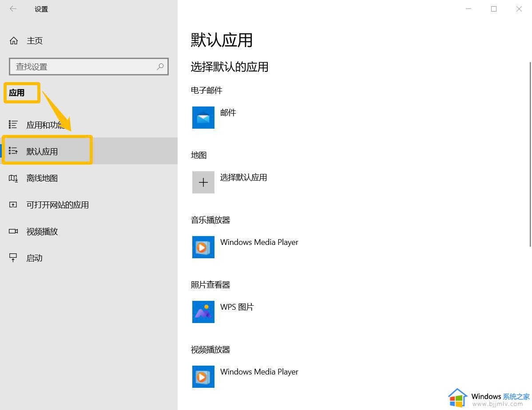Open 可打开网站的应用 page

pos(89,205)
